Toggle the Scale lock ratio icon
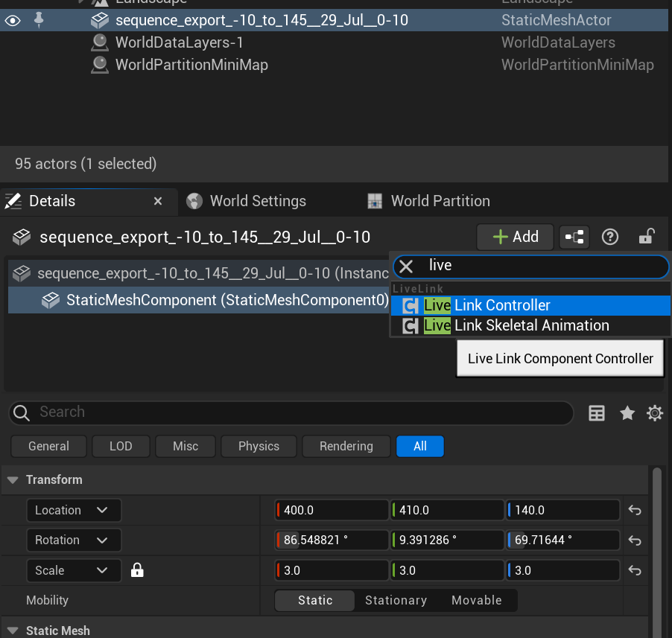 tap(137, 570)
